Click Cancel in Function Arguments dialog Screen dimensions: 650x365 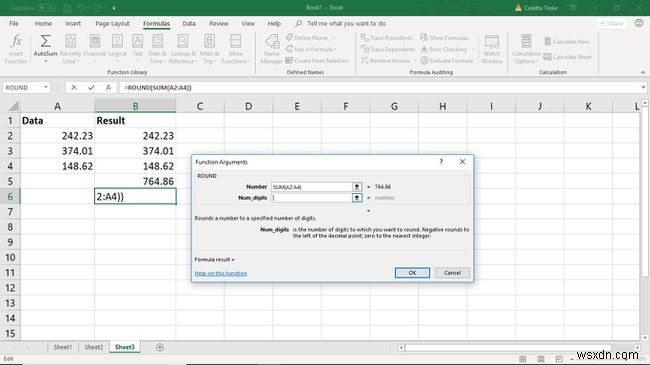click(x=452, y=273)
